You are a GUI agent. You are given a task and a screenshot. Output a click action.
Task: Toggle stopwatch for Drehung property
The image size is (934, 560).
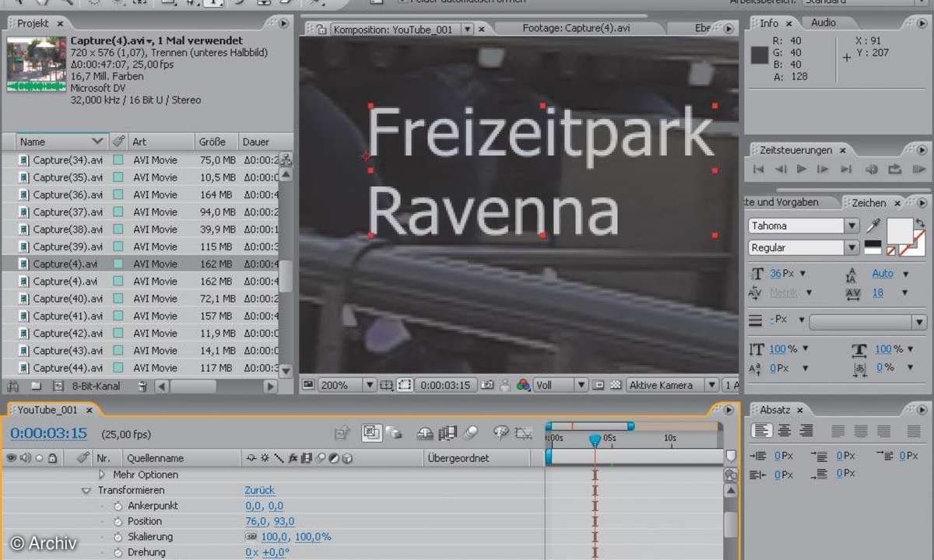118,552
